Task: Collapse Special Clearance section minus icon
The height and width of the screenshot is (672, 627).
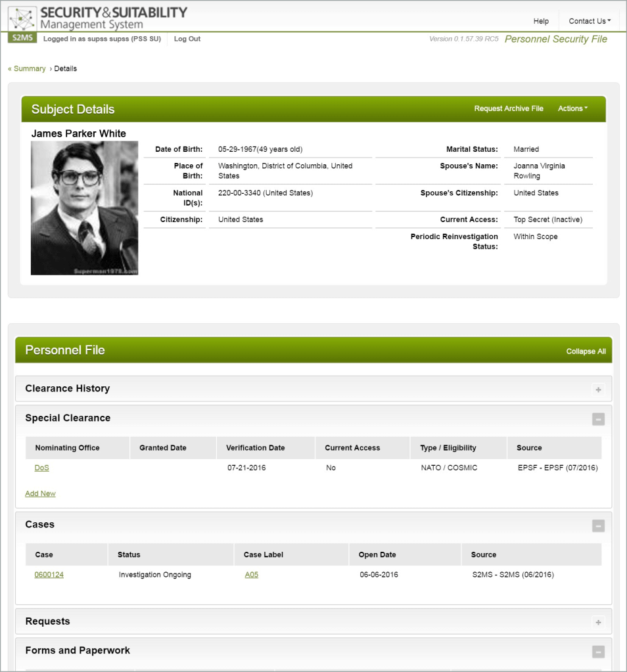Action: [598, 419]
